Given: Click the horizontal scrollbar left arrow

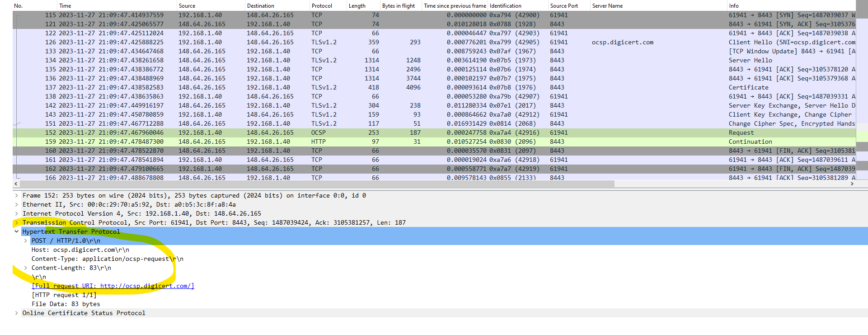Looking at the screenshot, I should click(17, 184).
